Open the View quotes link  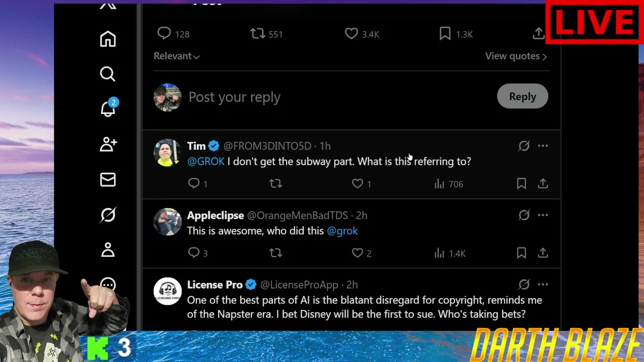click(x=516, y=56)
